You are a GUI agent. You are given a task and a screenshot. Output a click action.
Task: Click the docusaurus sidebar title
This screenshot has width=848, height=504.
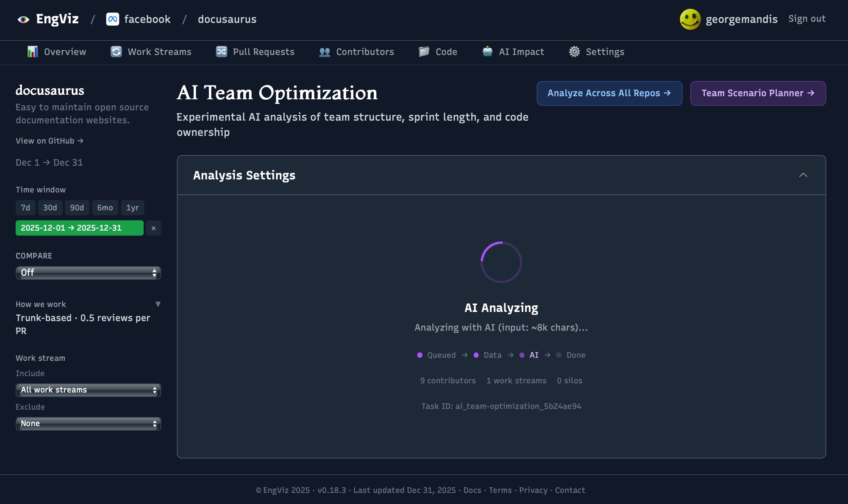point(50,90)
